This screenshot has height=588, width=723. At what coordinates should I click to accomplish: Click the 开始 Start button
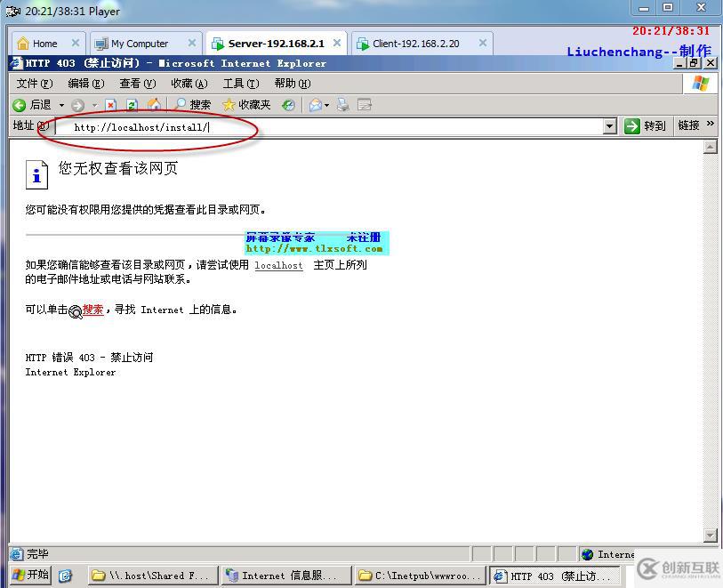[x=30, y=575]
